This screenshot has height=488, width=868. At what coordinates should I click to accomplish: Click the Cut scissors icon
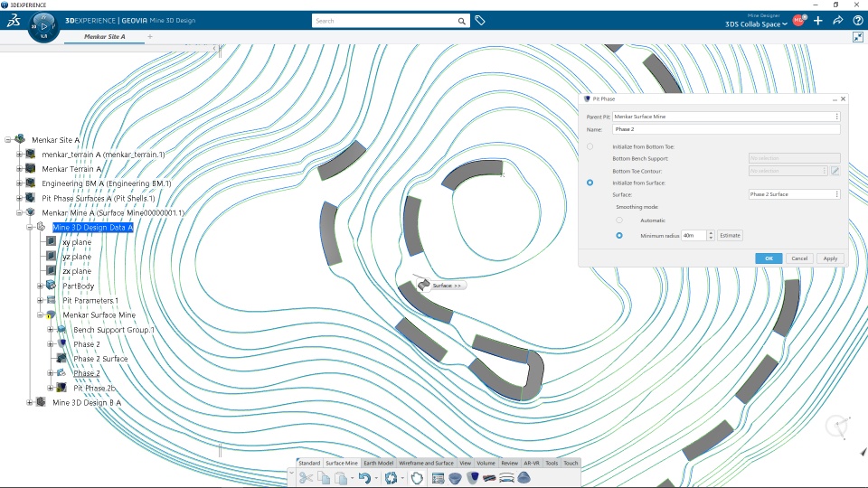click(306, 477)
